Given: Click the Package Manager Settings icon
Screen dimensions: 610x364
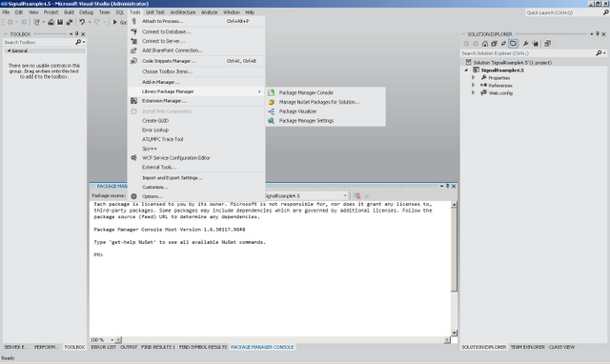Looking at the screenshot, I should coord(271,121).
